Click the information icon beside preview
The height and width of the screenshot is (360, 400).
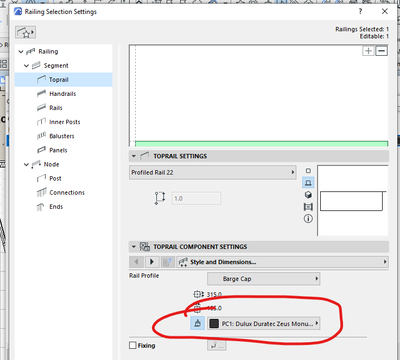(308, 219)
